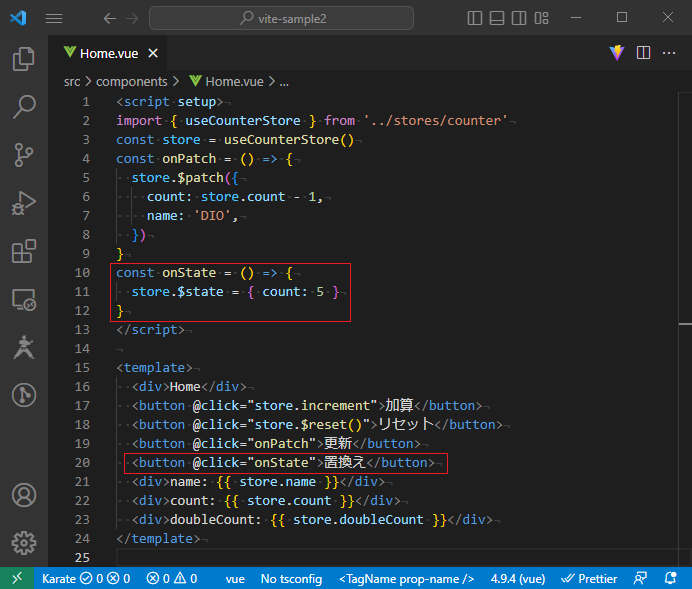Open the Manage settings gear
The image size is (692, 589).
pos(24,543)
